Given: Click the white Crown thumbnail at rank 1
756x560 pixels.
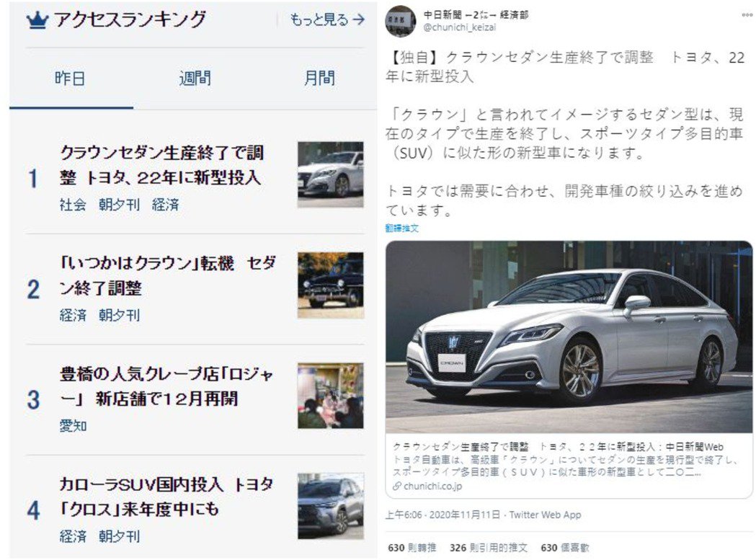Looking at the screenshot, I should (330, 174).
